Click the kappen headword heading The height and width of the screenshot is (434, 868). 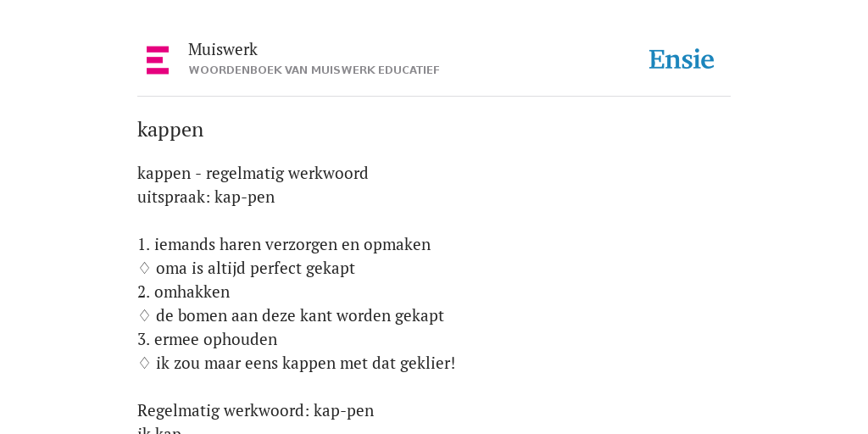[170, 130]
